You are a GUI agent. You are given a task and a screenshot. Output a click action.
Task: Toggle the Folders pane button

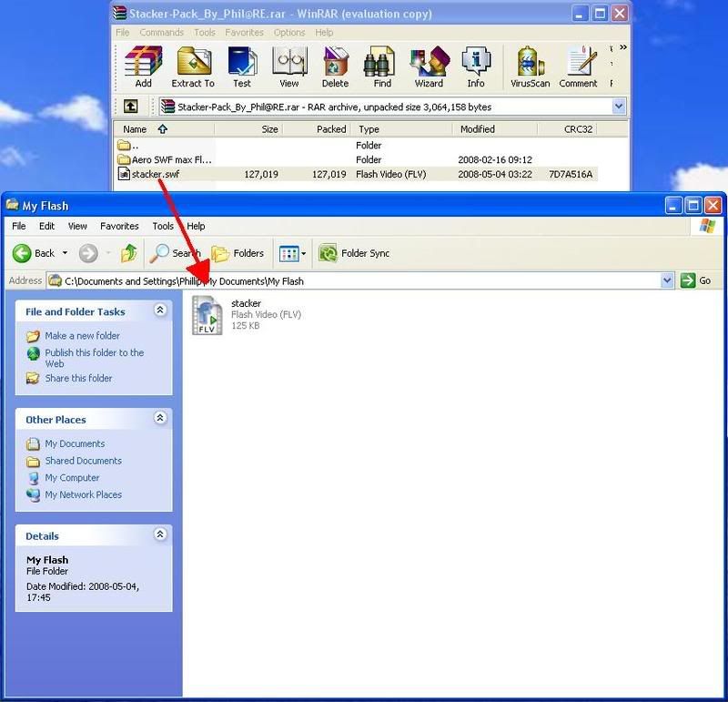[238, 253]
